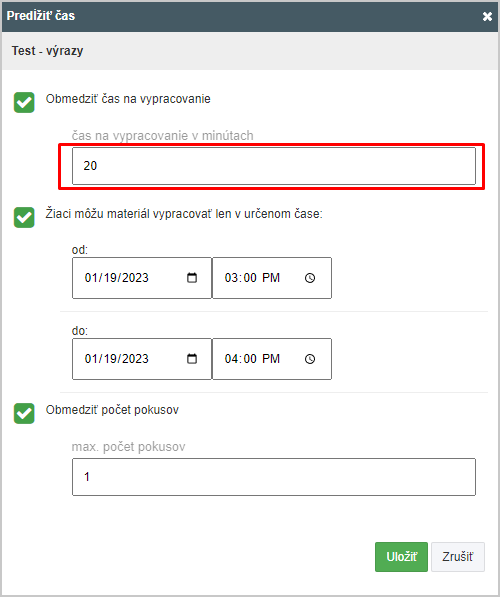Open calendar picker for 'do' date

pyautogui.click(x=192, y=359)
